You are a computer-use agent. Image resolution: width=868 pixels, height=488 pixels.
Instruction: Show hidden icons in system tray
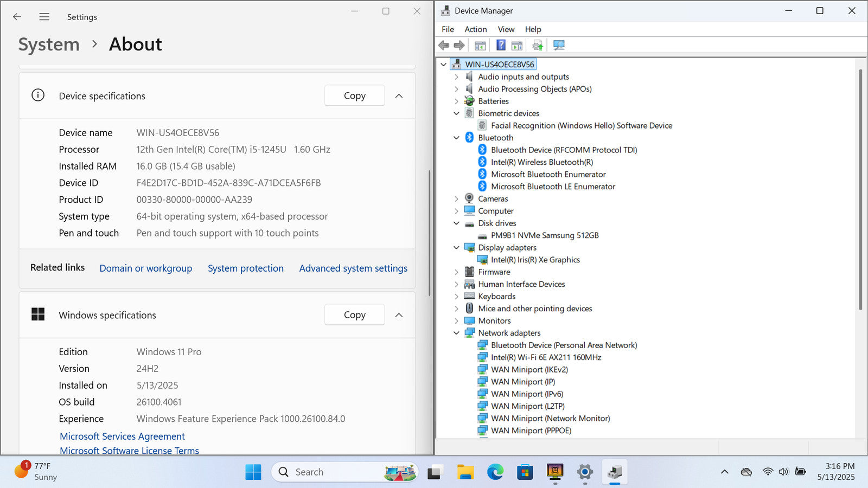point(724,472)
